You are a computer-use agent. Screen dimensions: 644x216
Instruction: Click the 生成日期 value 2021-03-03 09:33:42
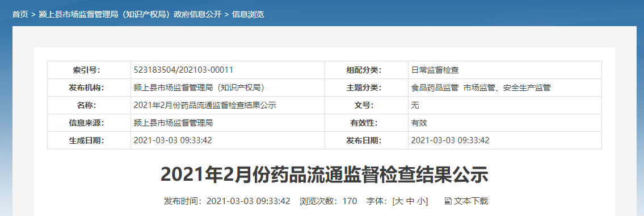pyautogui.click(x=173, y=141)
